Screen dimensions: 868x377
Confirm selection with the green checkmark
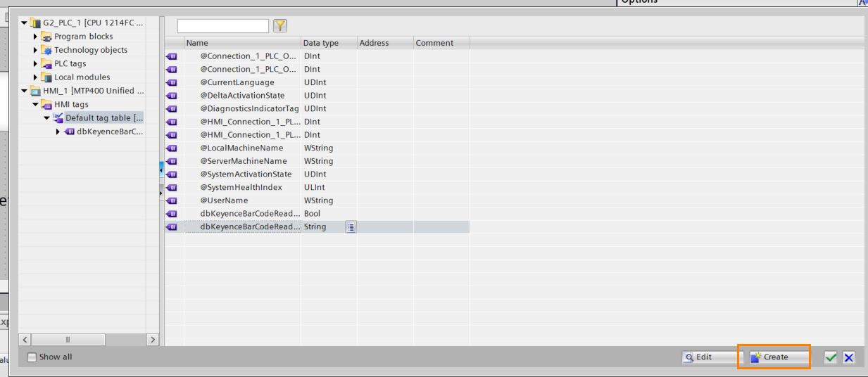[x=831, y=357]
